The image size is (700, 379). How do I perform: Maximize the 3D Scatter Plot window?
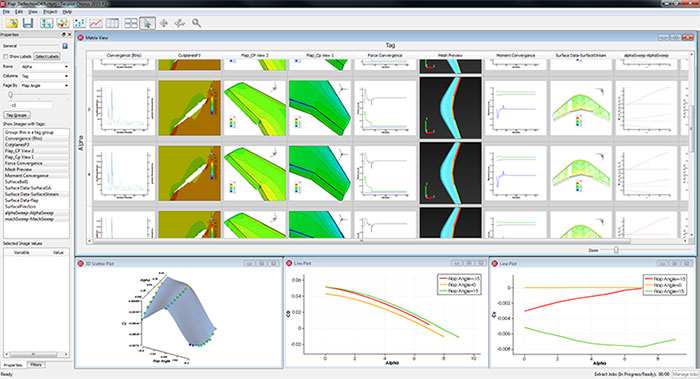262,263
